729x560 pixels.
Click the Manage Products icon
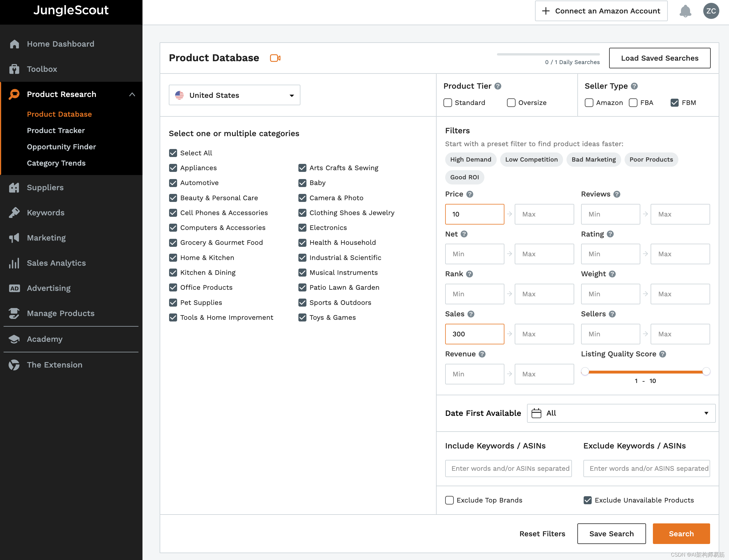point(14,313)
